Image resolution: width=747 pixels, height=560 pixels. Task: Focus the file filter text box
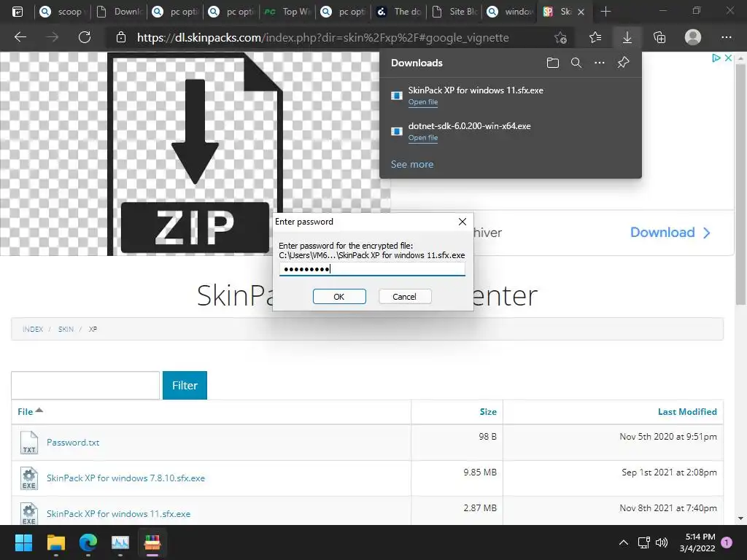tap(85, 385)
